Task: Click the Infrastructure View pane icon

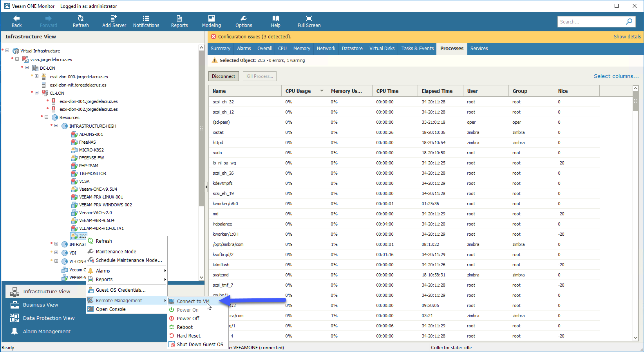Action: click(x=14, y=291)
